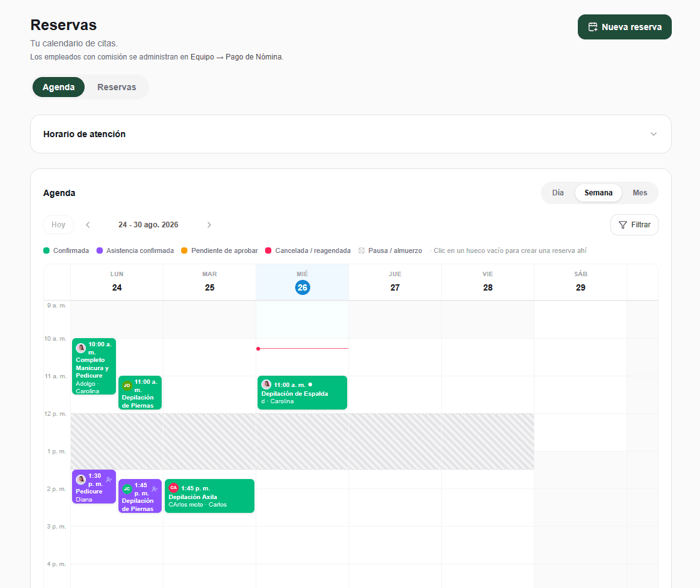The image size is (700, 588).
Task: Select JUE 27 day header
Action: tap(395, 282)
